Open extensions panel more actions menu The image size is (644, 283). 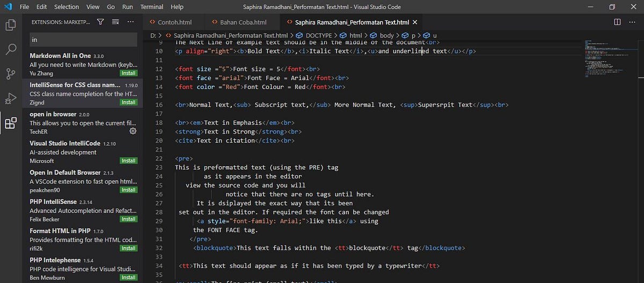[x=130, y=22]
